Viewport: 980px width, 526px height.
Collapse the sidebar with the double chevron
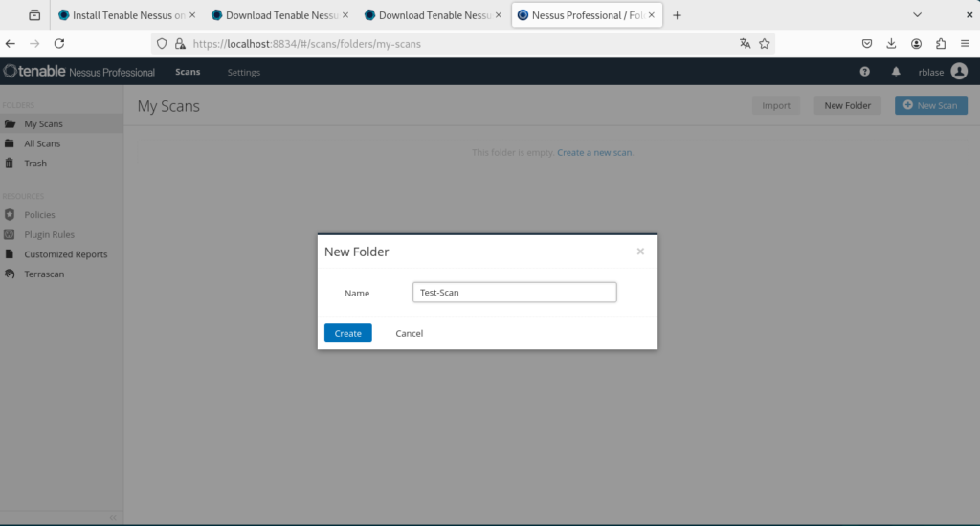pyautogui.click(x=113, y=518)
